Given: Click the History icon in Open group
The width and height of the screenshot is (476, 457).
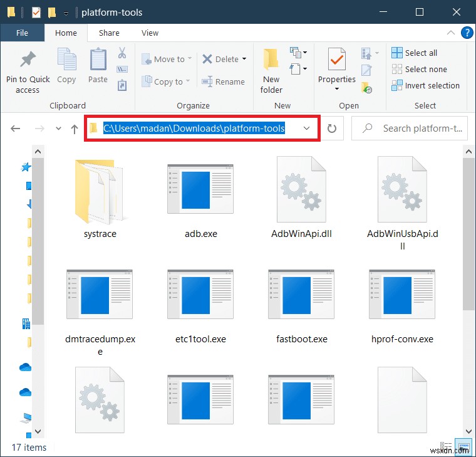Looking at the screenshot, I should click(366, 88).
